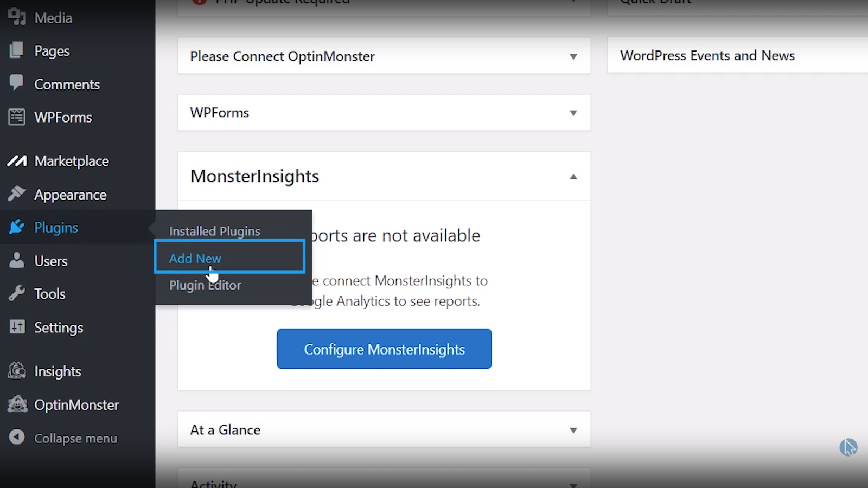This screenshot has height=488, width=868.
Task: Click the WordPress Events and News heading
Action: pyautogui.click(x=707, y=55)
